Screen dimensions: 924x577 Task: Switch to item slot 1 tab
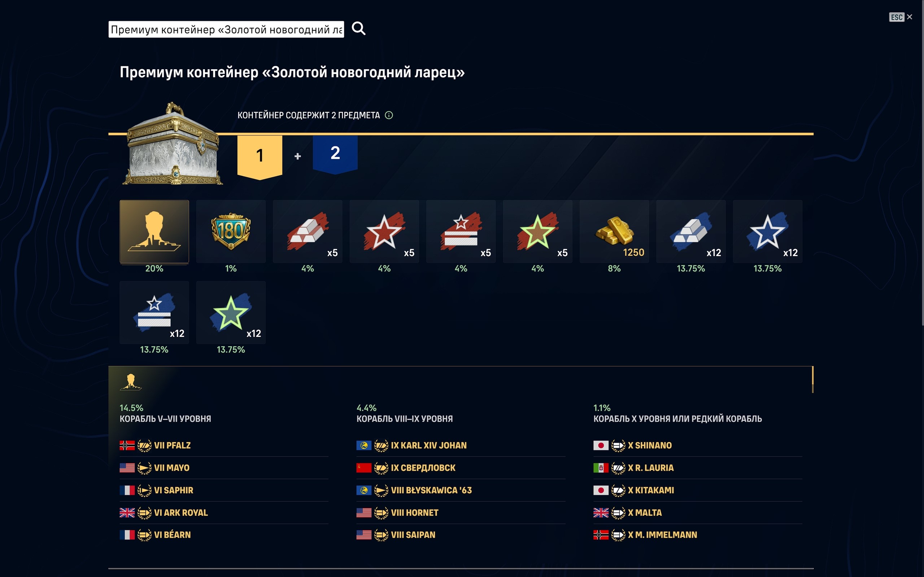coord(260,156)
